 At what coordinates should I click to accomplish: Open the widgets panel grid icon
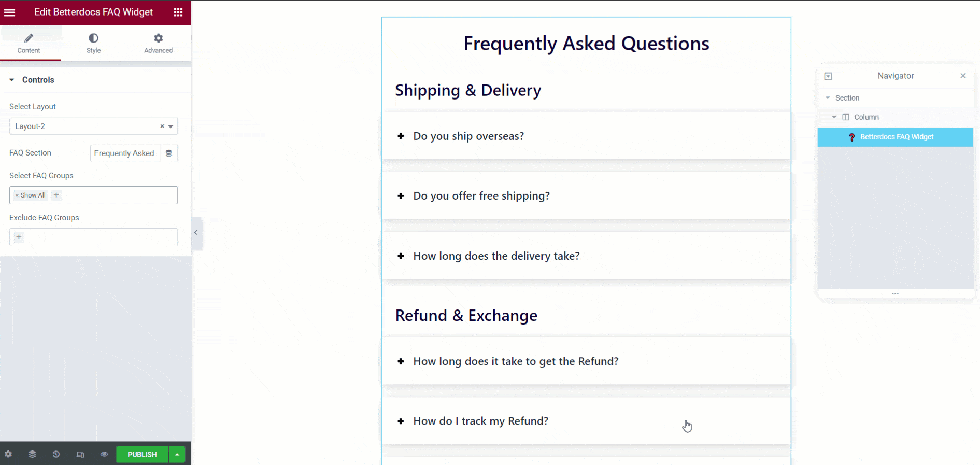pos(178,12)
